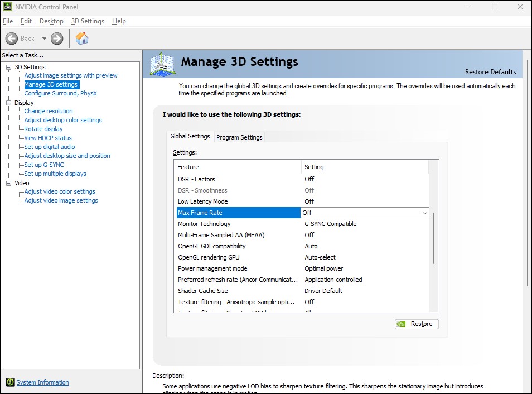This screenshot has height=394, width=532.
Task: Click the settings list vertical scrollbar
Action: point(434,238)
